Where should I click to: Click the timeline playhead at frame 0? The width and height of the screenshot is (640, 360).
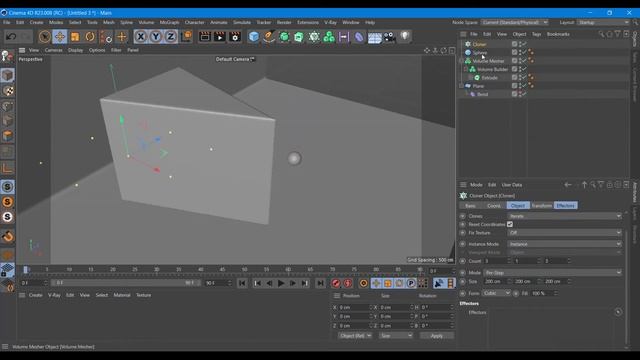click(x=25, y=270)
